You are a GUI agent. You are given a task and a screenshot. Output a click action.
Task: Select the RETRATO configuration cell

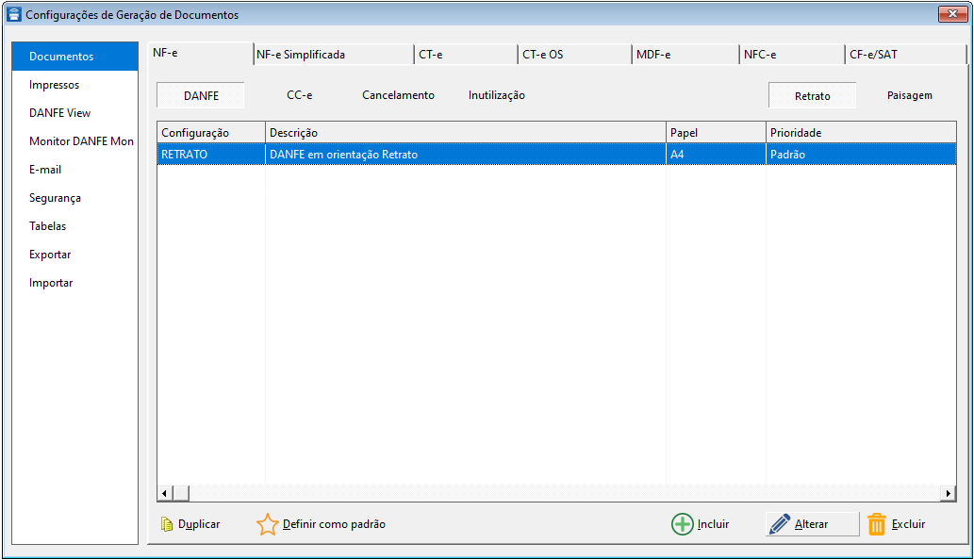[x=211, y=155]
